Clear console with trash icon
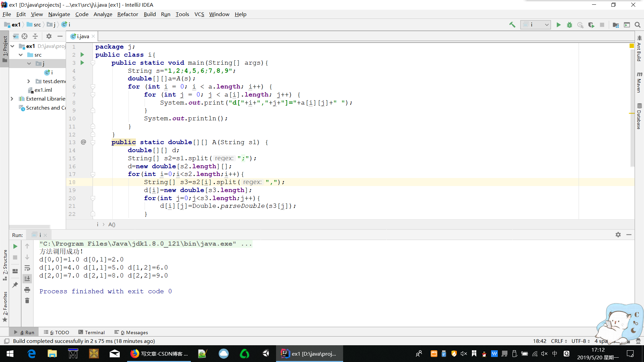This screenshot has height=362, width=644. point(27,301)
